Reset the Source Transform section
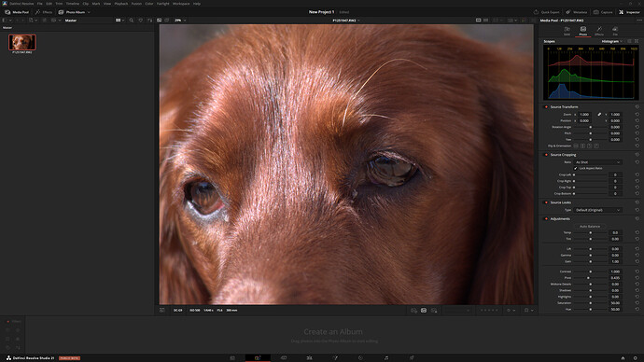This screenshot has width=644, height=362. 637,107
